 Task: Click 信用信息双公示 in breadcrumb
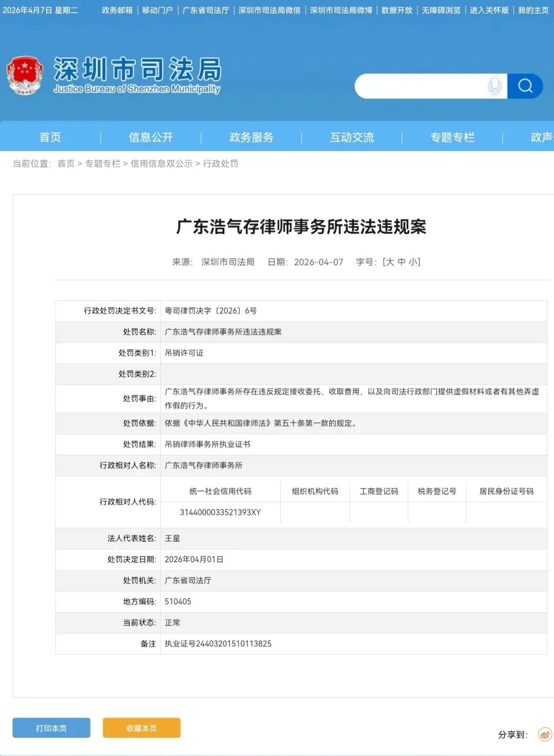click(x=162, y=164)
